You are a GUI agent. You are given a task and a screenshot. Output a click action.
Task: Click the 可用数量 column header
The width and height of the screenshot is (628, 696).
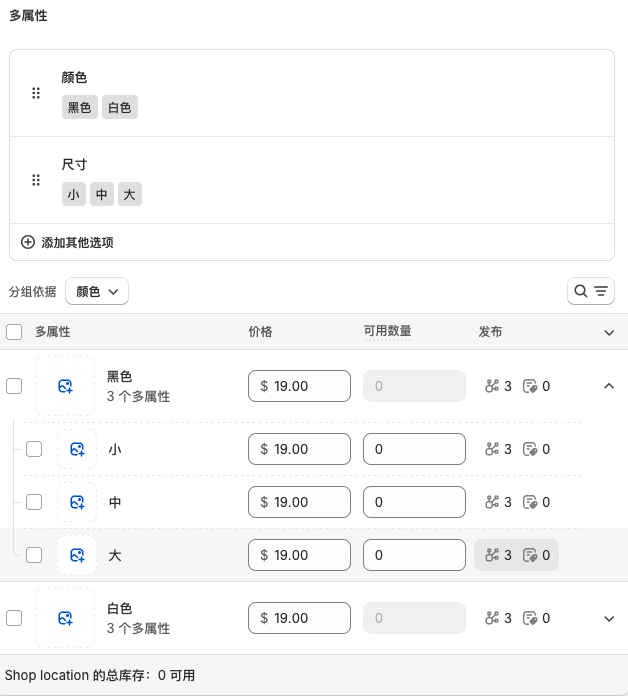(388, 331)
